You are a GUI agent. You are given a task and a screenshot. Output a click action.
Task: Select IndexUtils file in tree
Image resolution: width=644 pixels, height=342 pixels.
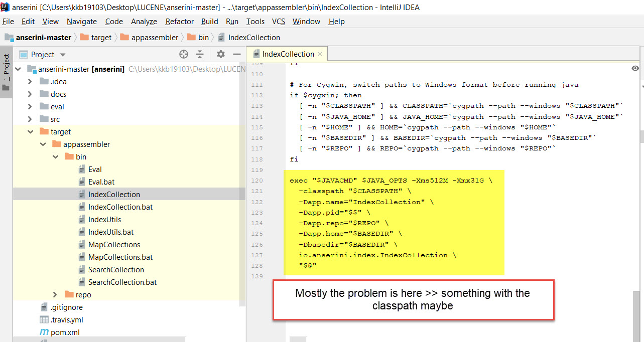click(x=104, y=220)
